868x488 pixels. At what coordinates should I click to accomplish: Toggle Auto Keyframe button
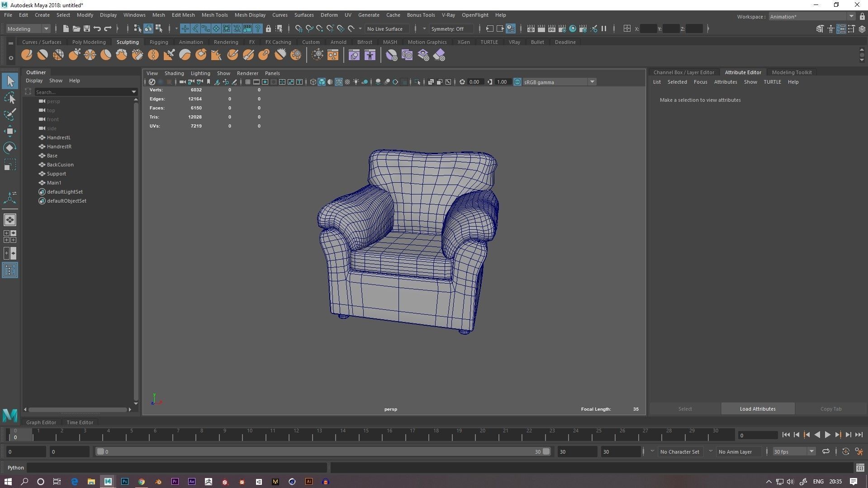(846, 451)
